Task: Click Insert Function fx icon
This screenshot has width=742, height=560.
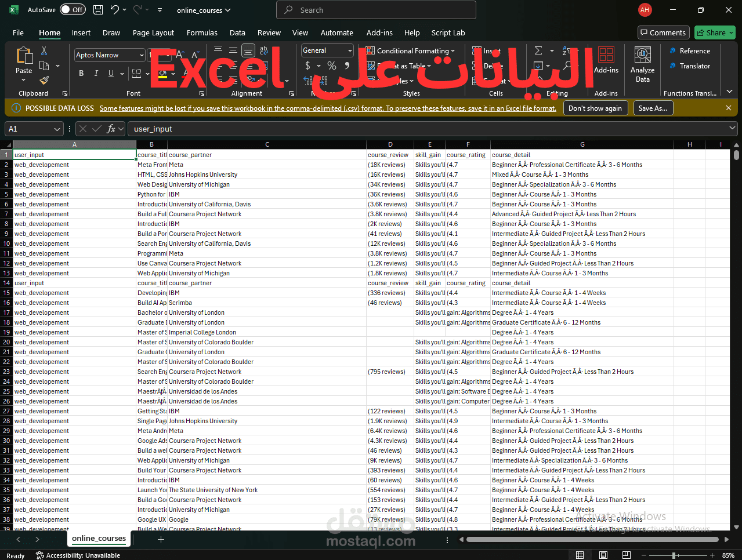Action: pos(111,129)
